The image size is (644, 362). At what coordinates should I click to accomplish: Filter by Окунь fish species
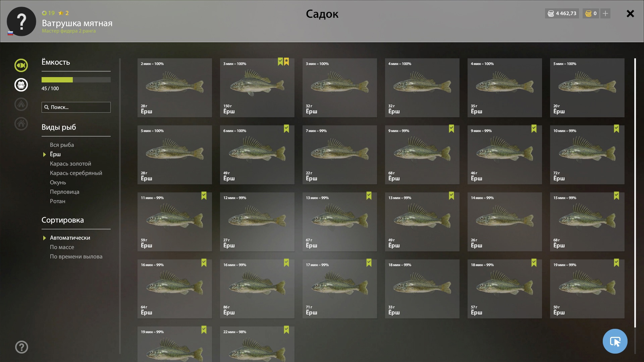click(x=58, y=182)
